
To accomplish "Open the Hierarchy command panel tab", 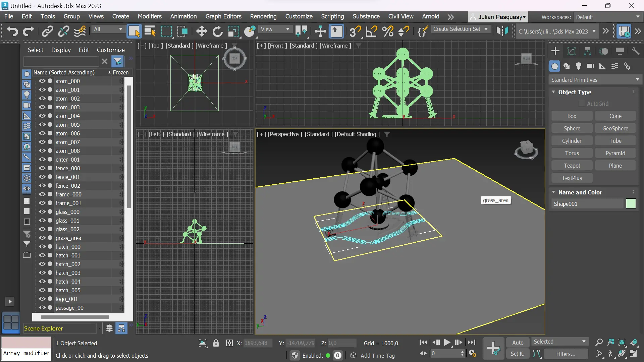I will click(588, 51).
